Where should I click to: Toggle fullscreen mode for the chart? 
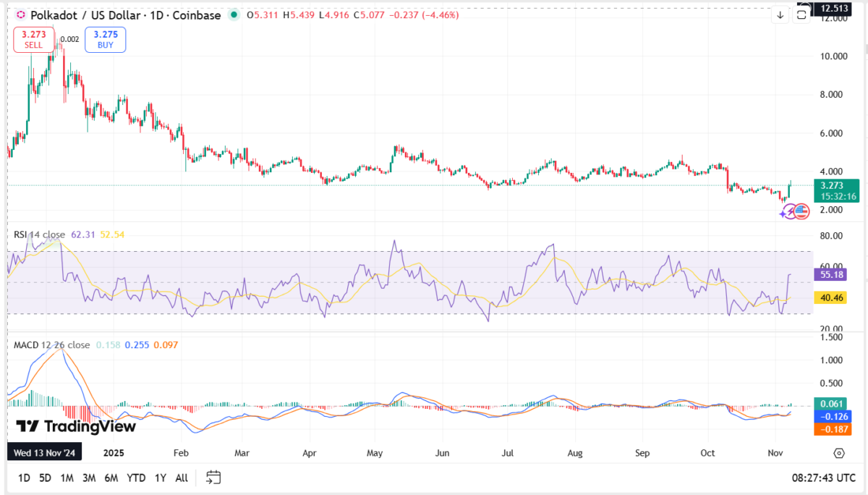(801, 15)
